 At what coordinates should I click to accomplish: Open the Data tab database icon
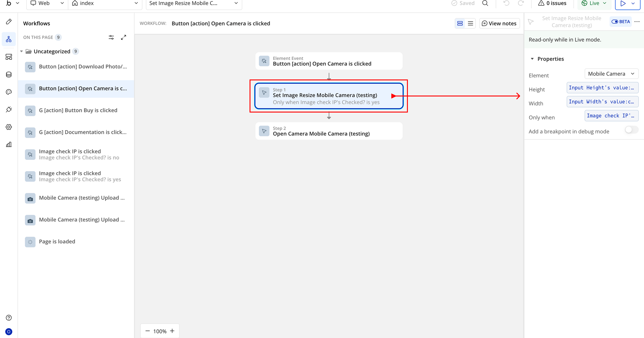click(9, 75)
